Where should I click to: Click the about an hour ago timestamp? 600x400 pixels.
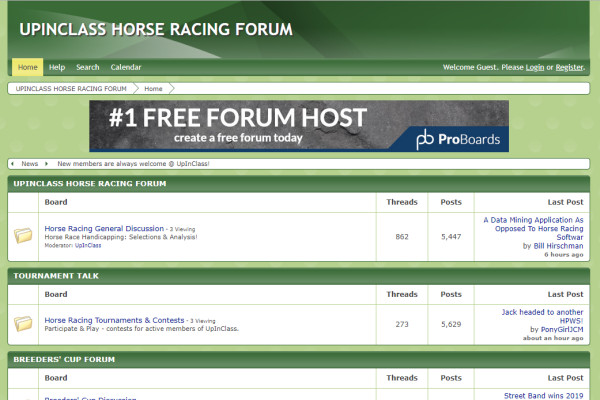click(553, 338)
